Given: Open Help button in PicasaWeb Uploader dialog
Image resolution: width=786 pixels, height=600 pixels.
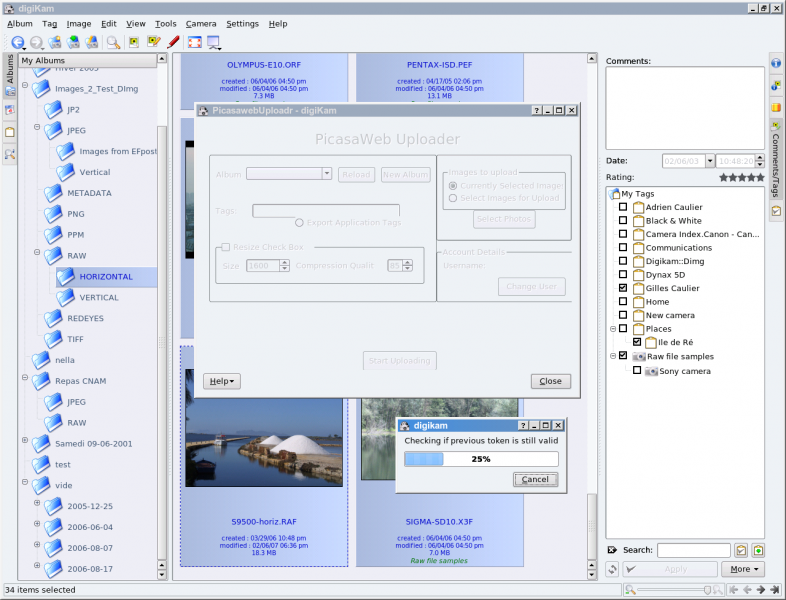Looking at the screenshot, I should [x=222, y=381].
